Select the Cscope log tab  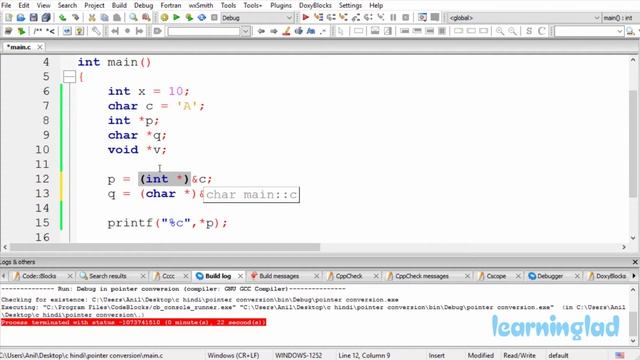pyautogui.click(x=496, y=276)
